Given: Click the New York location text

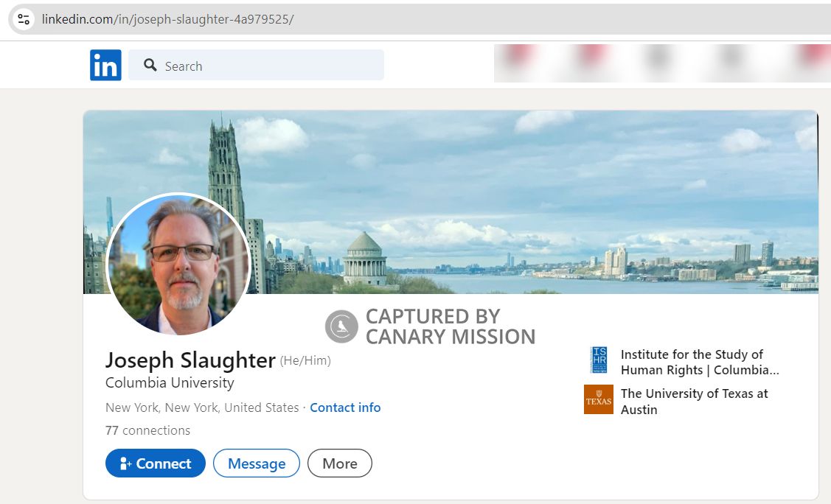Looking at the screenshot, I should tap(201, 407).
